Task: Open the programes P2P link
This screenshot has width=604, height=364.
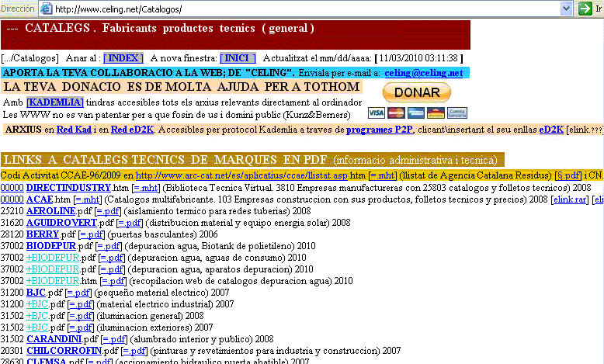Action: tap(380, 130)
